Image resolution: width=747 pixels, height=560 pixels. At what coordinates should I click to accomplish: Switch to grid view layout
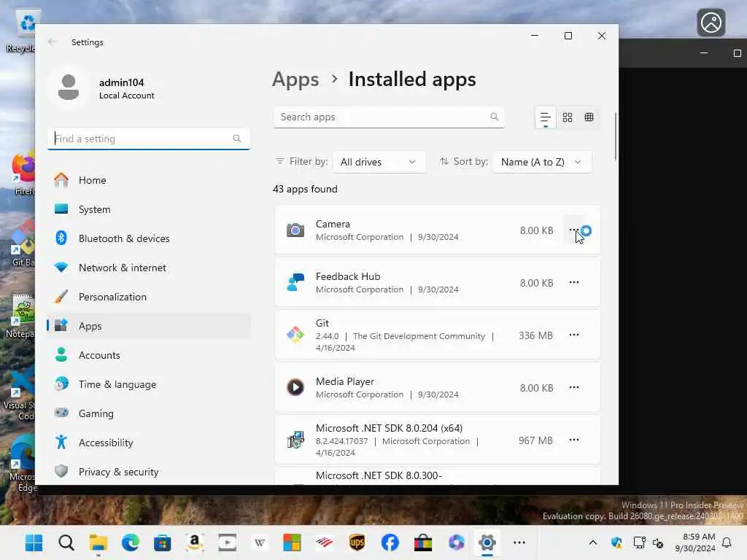click(x=567, y=117)
